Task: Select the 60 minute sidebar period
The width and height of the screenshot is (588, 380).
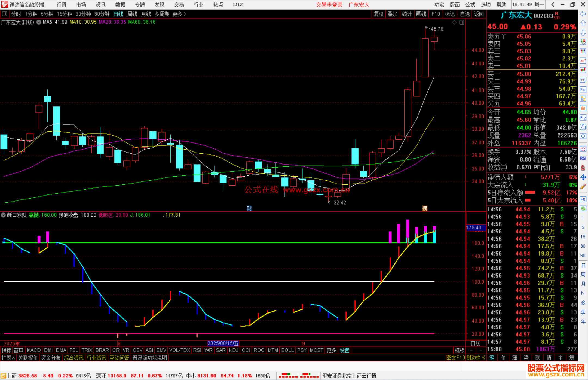Action: point(583,256)
